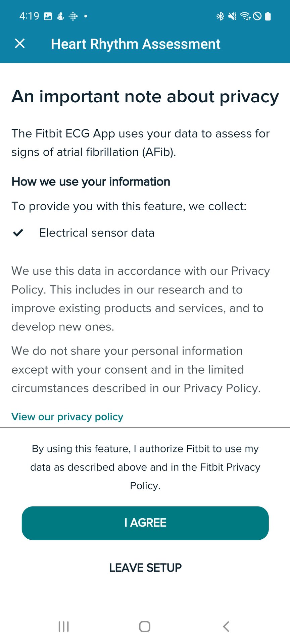Tap the recent apps navigation button
290x644 pixels.
pos(63,626)
